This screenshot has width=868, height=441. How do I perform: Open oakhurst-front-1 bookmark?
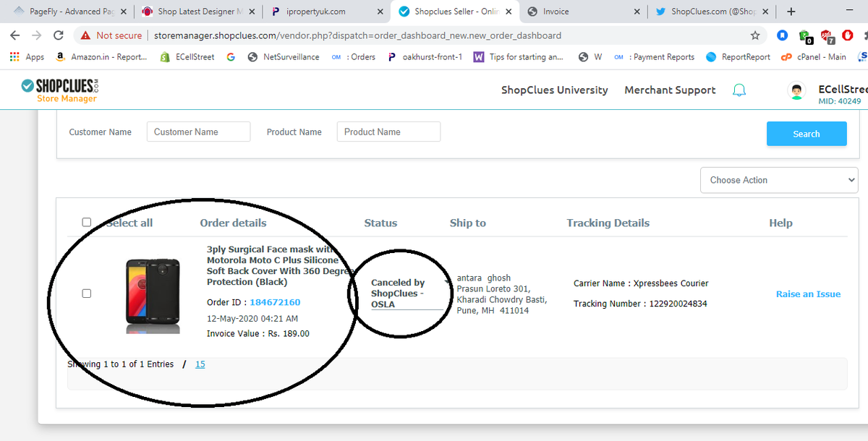tap(425, 57)
